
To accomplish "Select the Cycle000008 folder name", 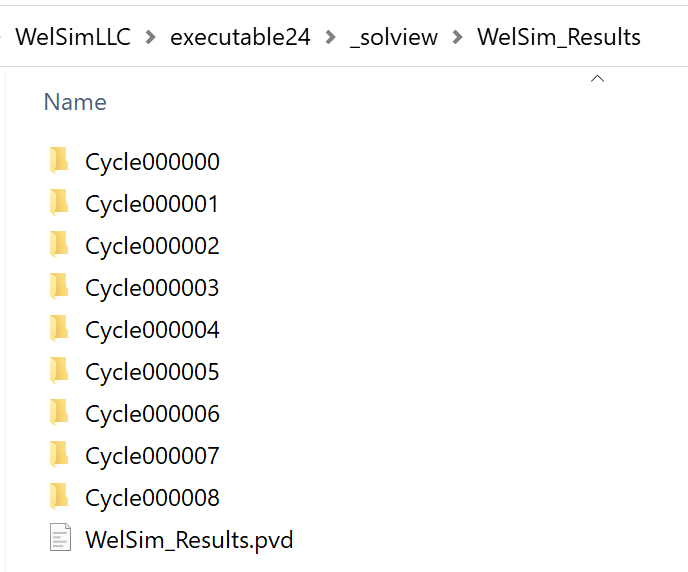I will (x=152, y=498).
